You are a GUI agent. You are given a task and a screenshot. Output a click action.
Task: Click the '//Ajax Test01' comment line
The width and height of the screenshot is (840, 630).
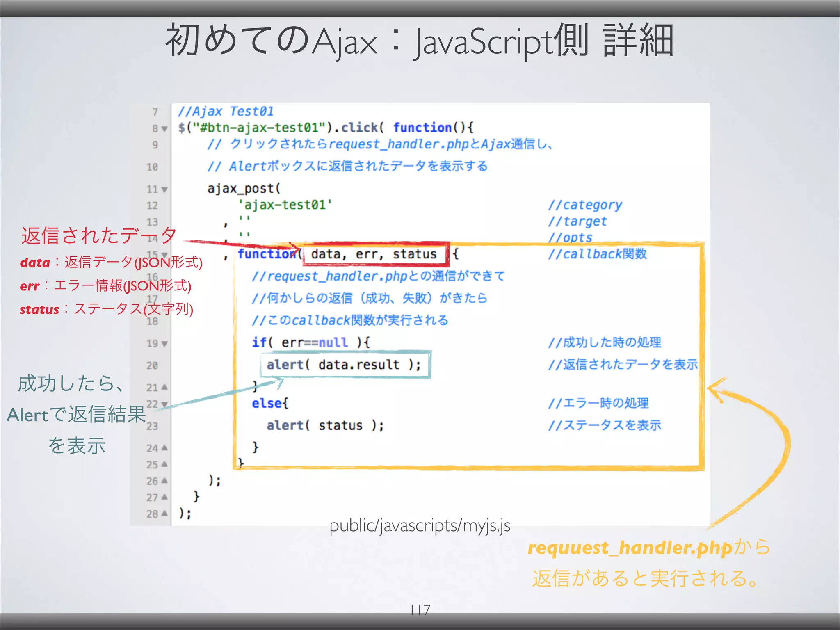[226, 112]
